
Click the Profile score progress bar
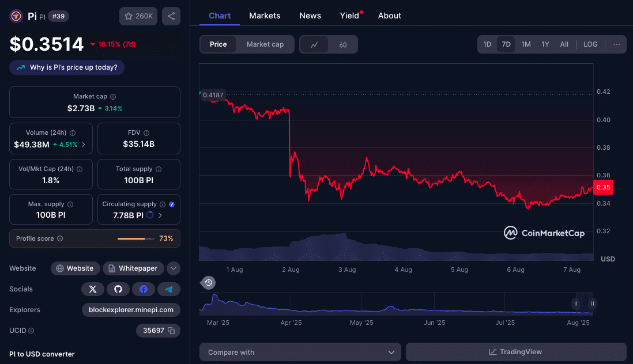[135, 238]
